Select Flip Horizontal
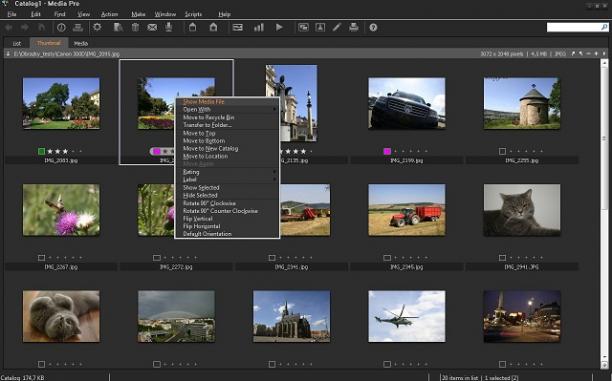The image size is (612, 381). point(226,226)
